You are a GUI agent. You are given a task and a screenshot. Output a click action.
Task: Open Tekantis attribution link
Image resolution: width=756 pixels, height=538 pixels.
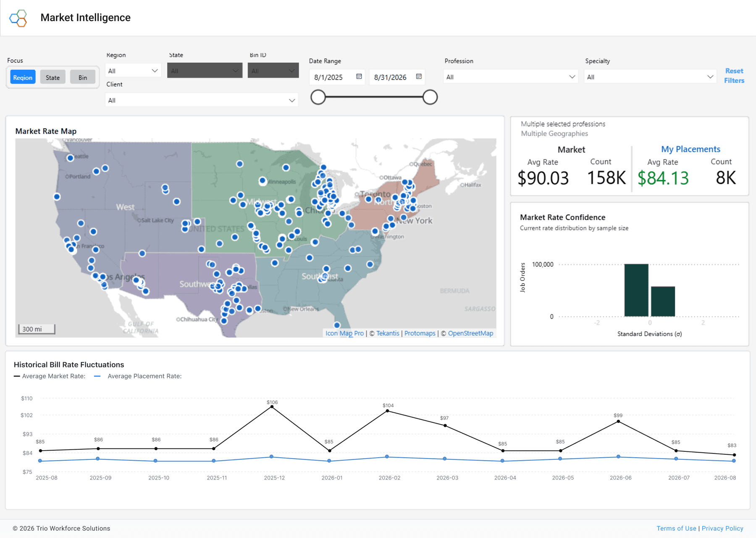click(x=388, y=333)
